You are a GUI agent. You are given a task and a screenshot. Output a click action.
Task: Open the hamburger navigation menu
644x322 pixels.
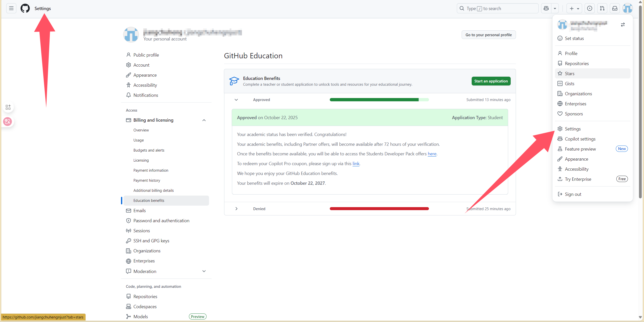click(x=11, y=8)
